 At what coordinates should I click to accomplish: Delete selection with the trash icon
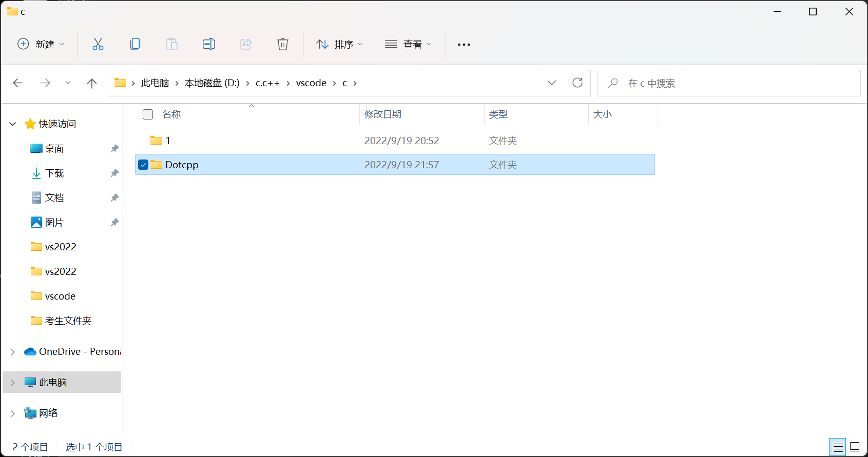pyautogui.click(x=282, y=45)
